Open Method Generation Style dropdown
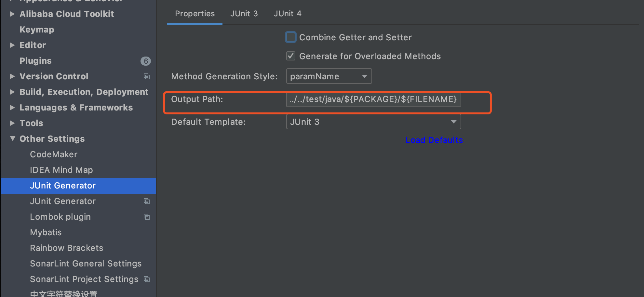Image resolution: width=644 pixels, height=297 pixels. [329, 76]
